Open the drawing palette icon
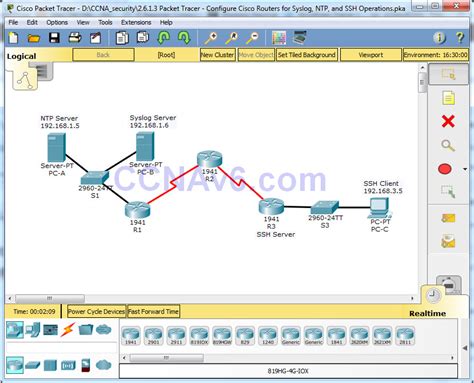 coord(279,38)
